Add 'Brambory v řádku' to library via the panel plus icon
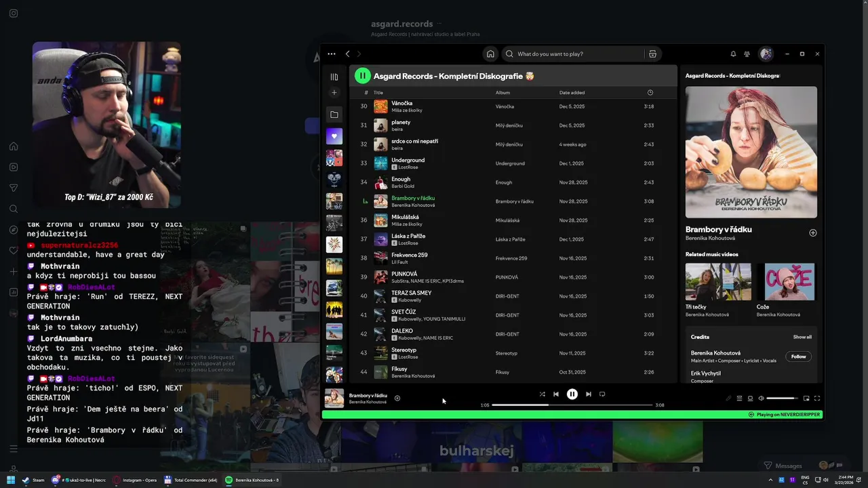868x488 pixels. coord(813,232)
